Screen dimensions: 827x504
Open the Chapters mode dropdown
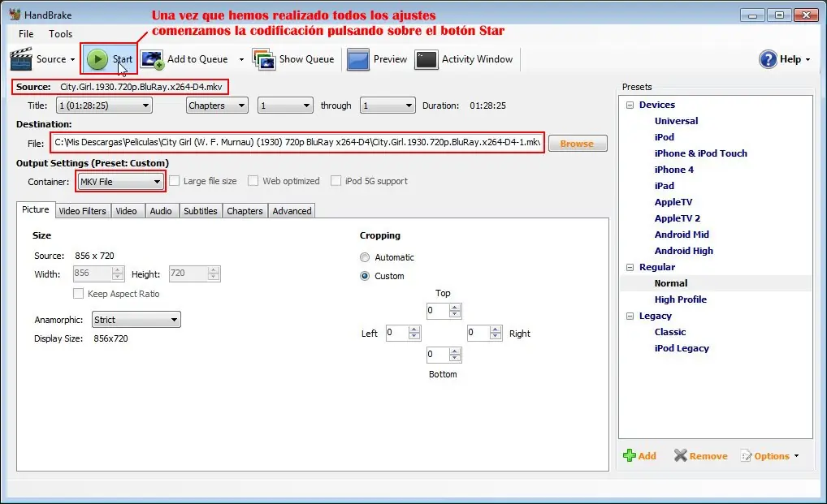(217, 106)
